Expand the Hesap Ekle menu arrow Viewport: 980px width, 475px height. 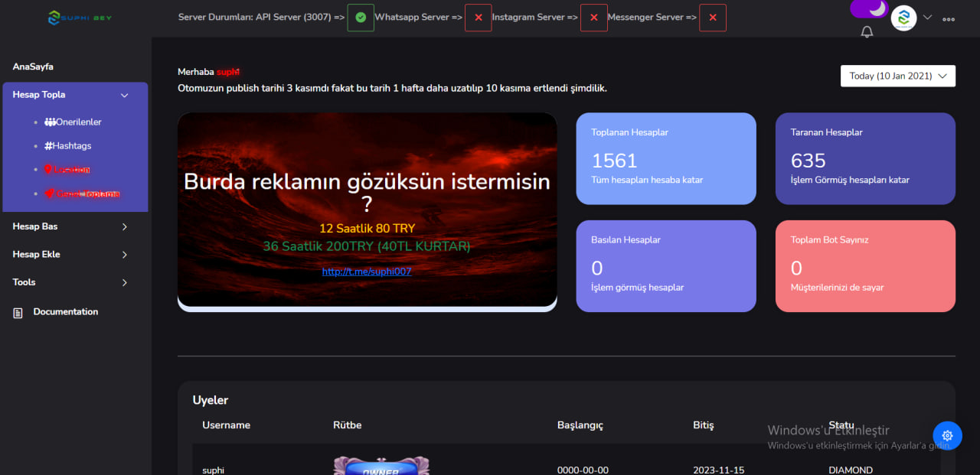(x=125, y=255)
